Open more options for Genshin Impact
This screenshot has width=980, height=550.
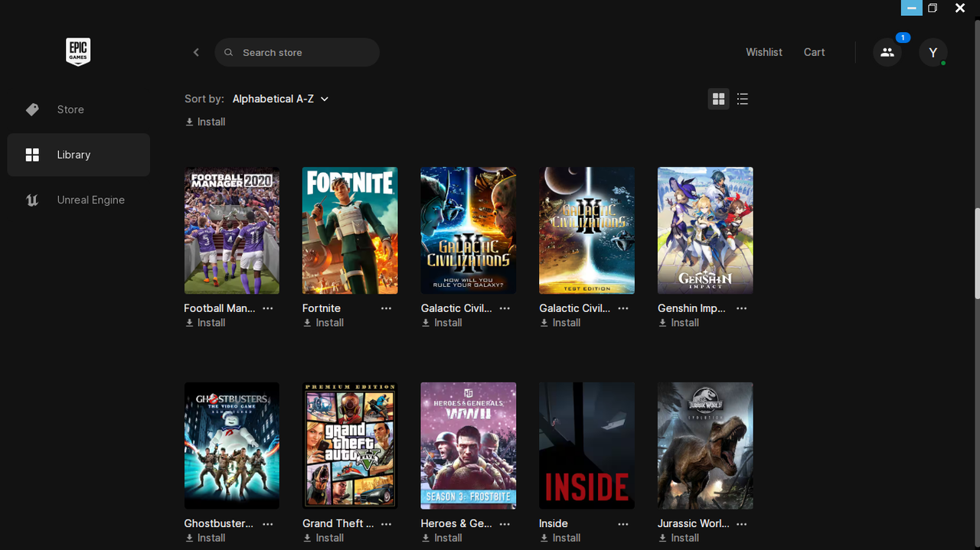point(741,308)
